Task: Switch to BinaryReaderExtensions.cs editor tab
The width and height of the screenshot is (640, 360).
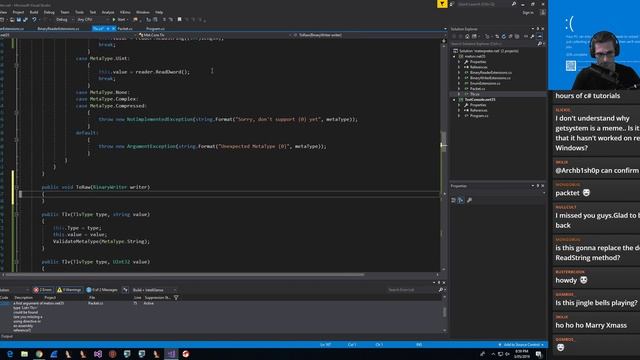Action: coord(58,29)
